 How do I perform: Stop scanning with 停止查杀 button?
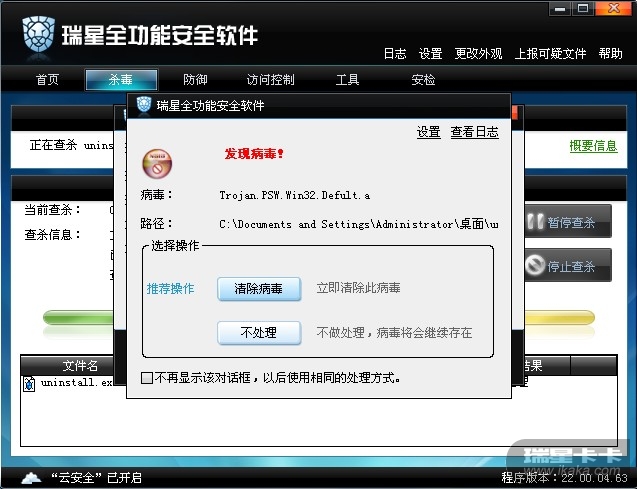pos(568,265)
